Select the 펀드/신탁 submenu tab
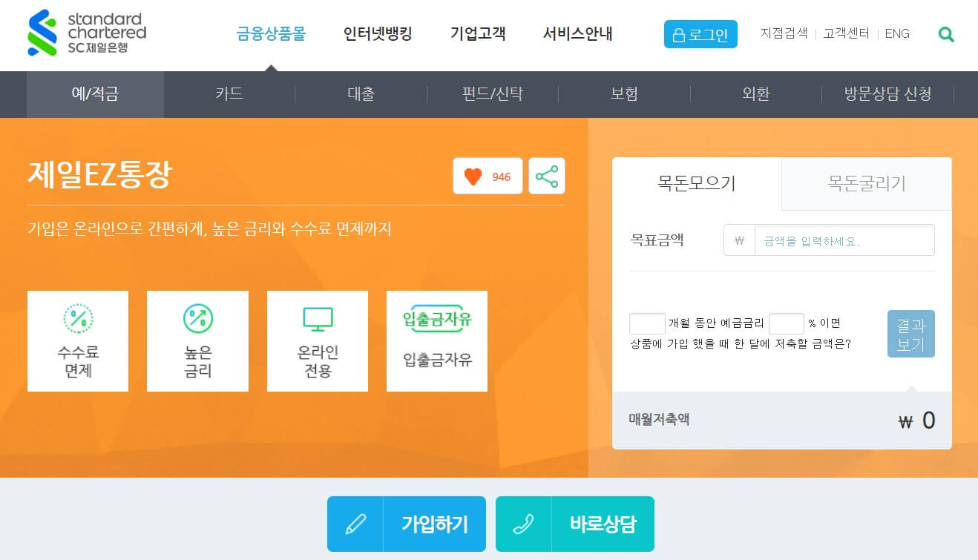The image size is (978, 560). pyautogui.click(x=493, y=94)
